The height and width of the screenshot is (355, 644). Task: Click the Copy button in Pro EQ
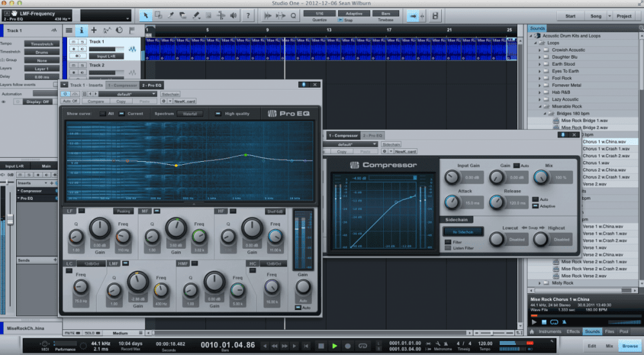click(120, 101)
